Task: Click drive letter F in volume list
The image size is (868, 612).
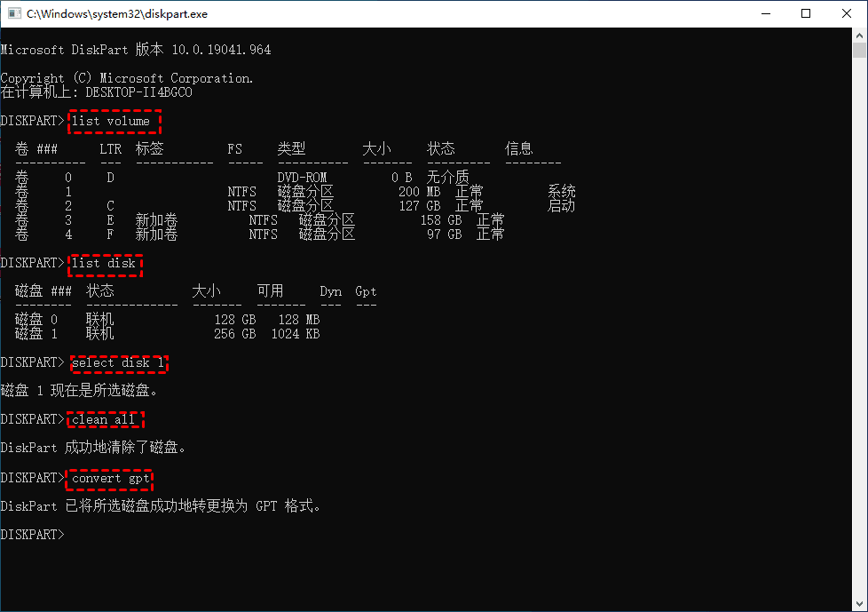Action: point(111,234)
